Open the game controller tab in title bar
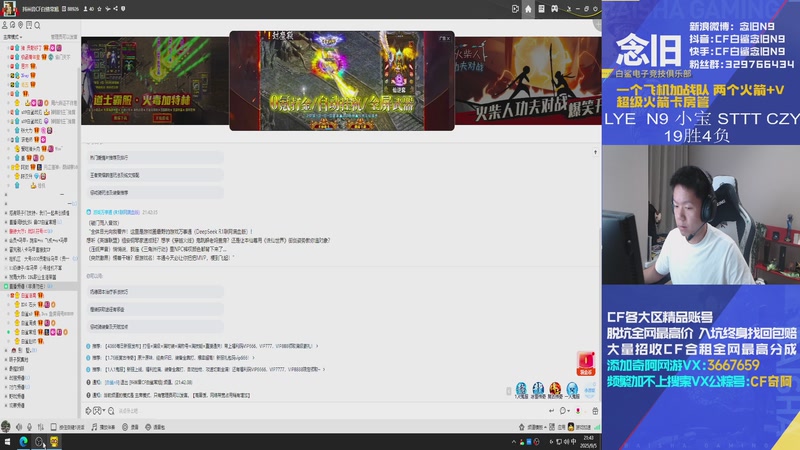Screen dimensions: 800x450 (x=555, y=9)
